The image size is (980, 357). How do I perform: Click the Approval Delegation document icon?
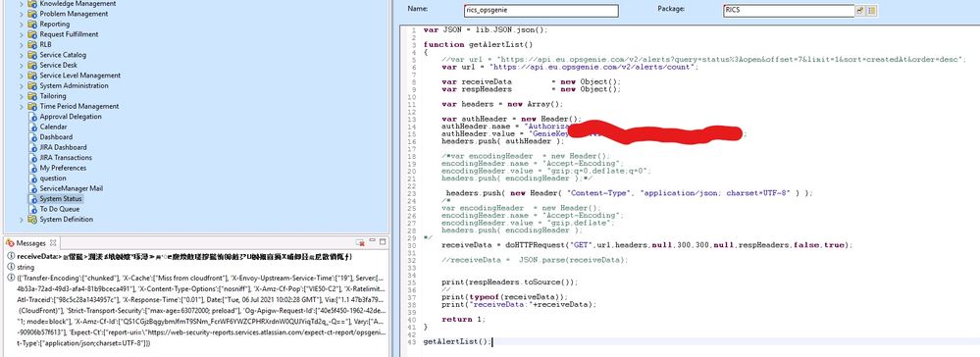33,117
